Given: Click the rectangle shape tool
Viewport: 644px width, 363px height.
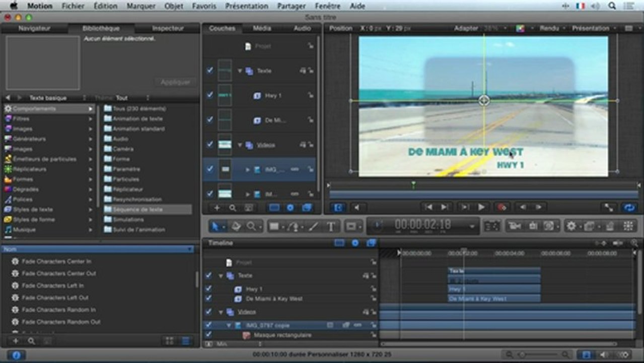Looking at the screenshot, I should click(274, 226).
